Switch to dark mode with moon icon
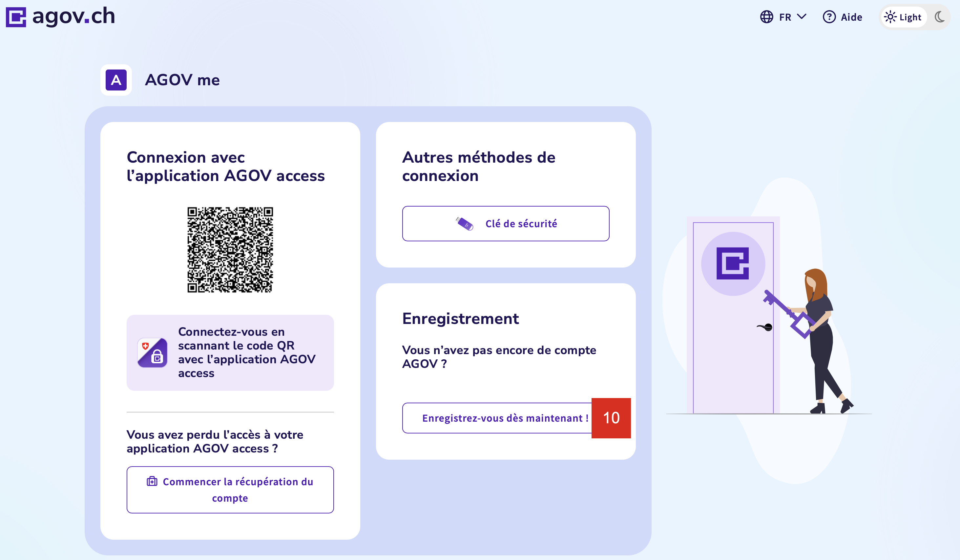 939,17
